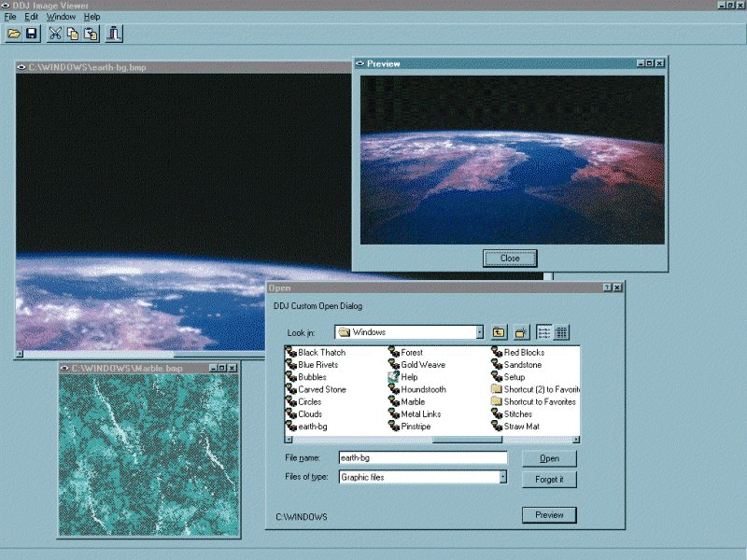Switch to List view in Open dialog
Image resolution: width=747 pixels, height=560 pixels.
click(x=543, y=332)
